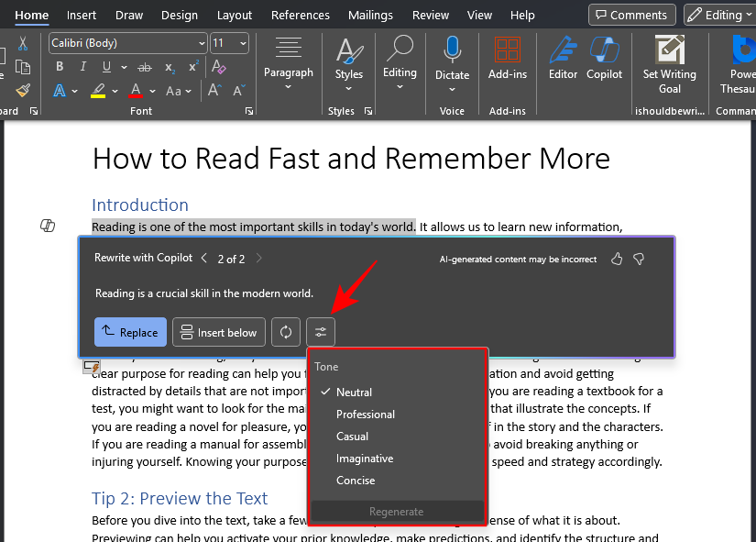
Task: Click the Clear Formatting icon
Action: pos(218,67)
